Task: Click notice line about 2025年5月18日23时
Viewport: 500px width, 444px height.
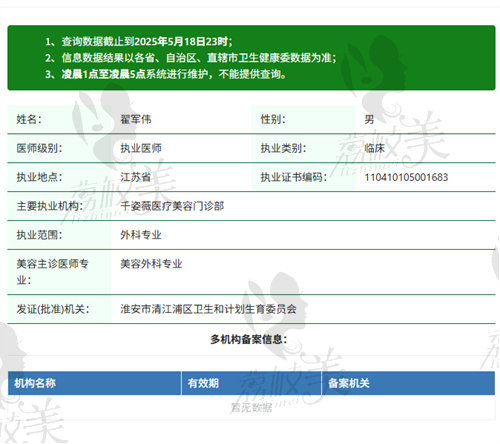Action: pyautogui.click(x=139, y=42)
